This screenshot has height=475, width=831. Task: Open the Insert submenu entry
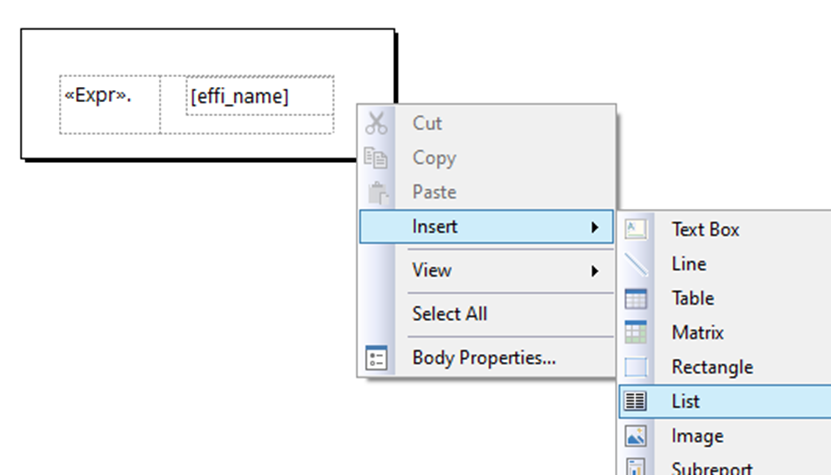coord(487,227)
